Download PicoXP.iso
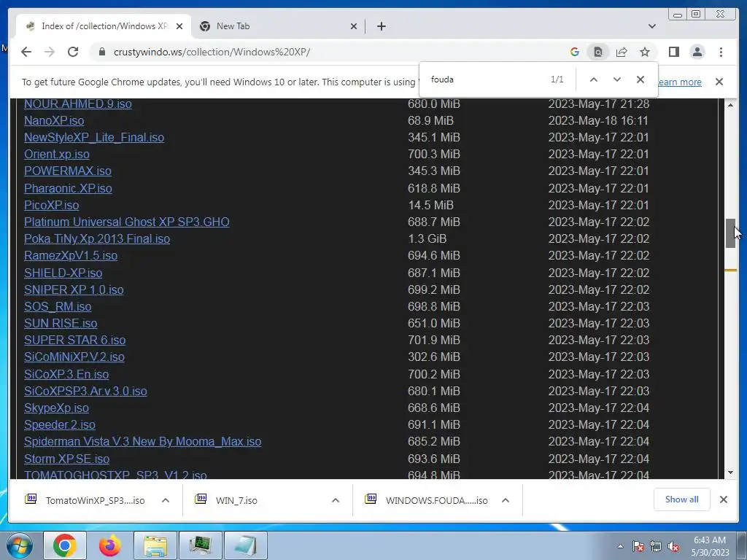 coord(52,205)
